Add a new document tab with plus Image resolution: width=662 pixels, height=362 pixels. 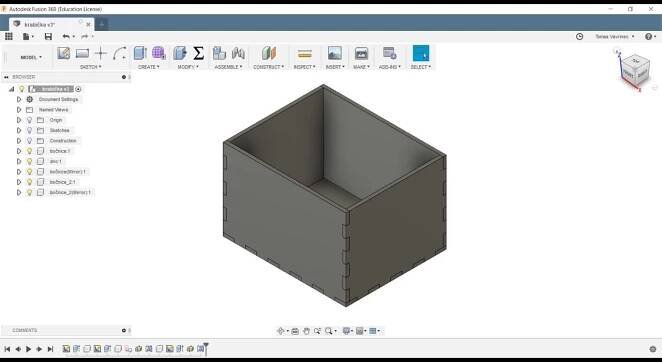[x=101, y=24]
